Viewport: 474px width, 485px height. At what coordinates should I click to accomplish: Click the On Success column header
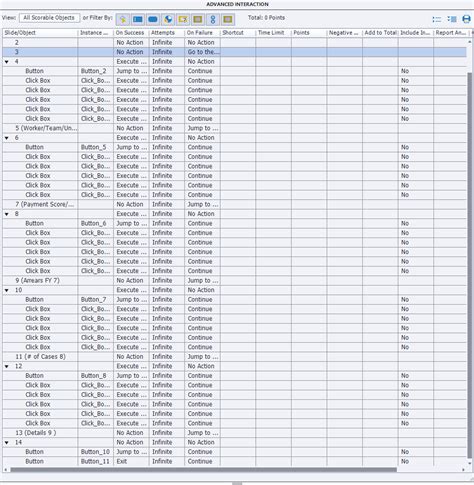[131, 33]
